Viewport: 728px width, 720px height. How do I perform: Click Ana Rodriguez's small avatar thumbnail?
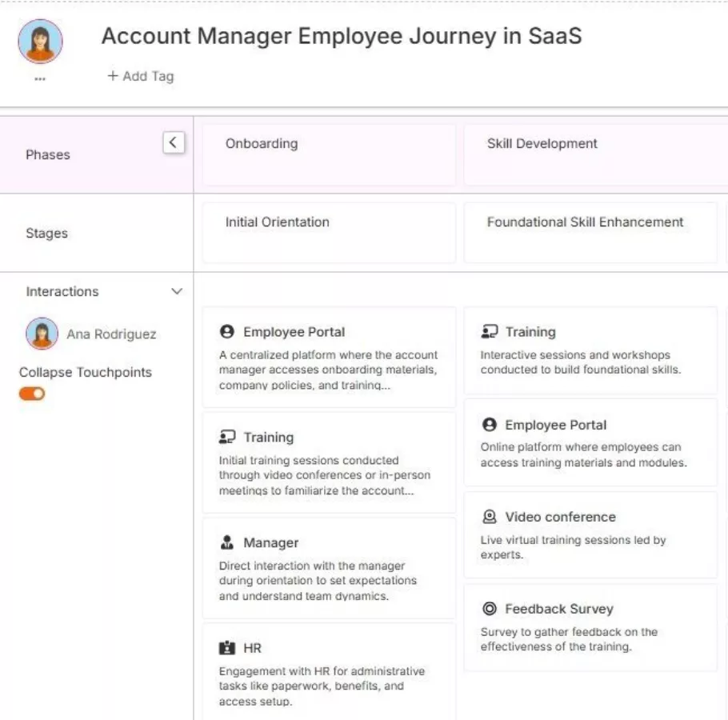click(x=42, y=334)
